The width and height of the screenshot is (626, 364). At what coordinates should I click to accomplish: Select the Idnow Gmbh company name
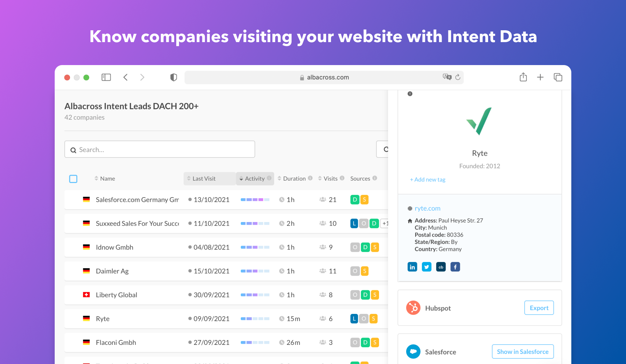[x=115, y=247]
